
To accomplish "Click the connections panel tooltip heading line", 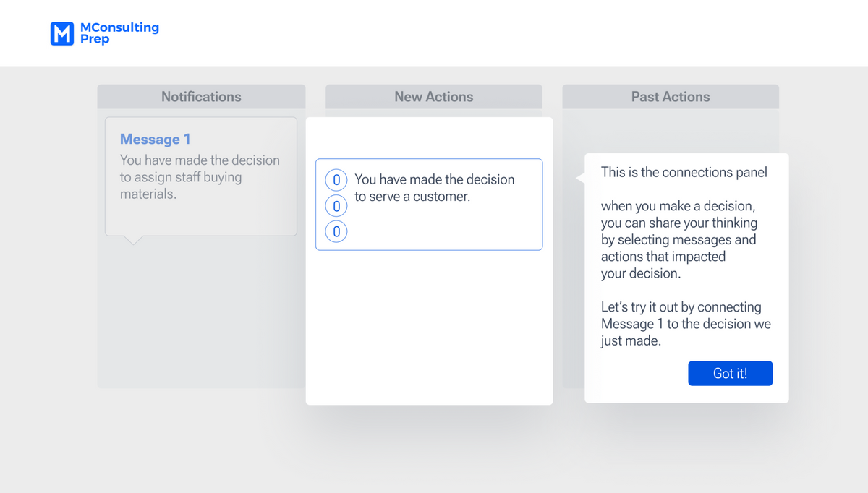I will click(x=684, y=172).
